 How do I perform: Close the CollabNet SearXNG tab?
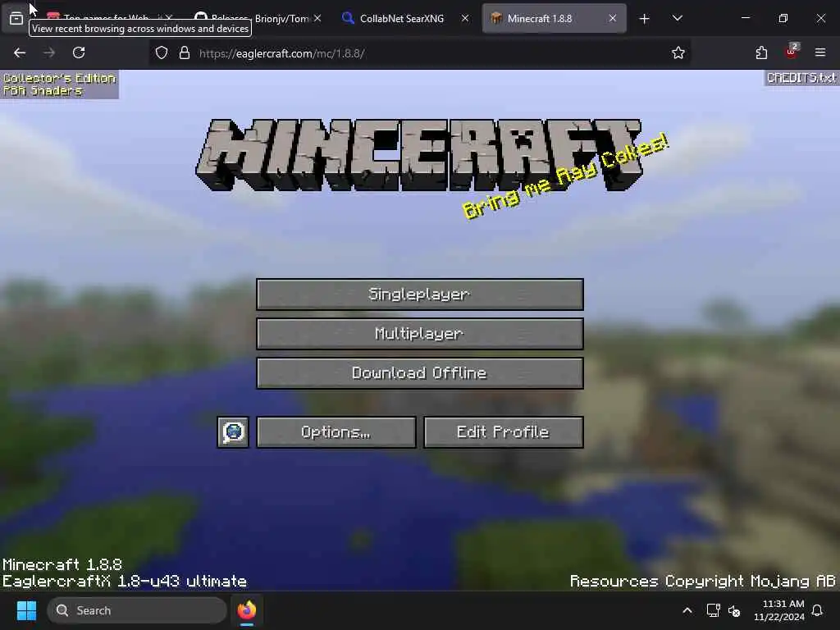[x=465, y=18]
